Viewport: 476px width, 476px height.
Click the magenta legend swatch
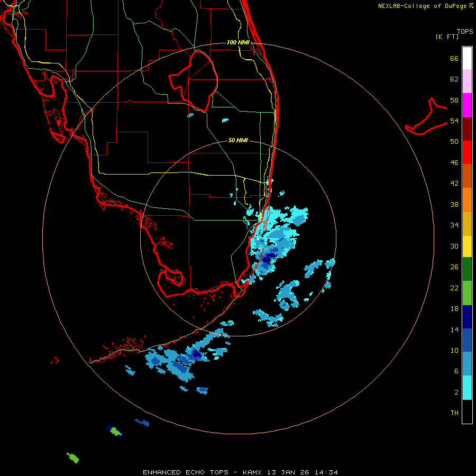coord(467,105)
